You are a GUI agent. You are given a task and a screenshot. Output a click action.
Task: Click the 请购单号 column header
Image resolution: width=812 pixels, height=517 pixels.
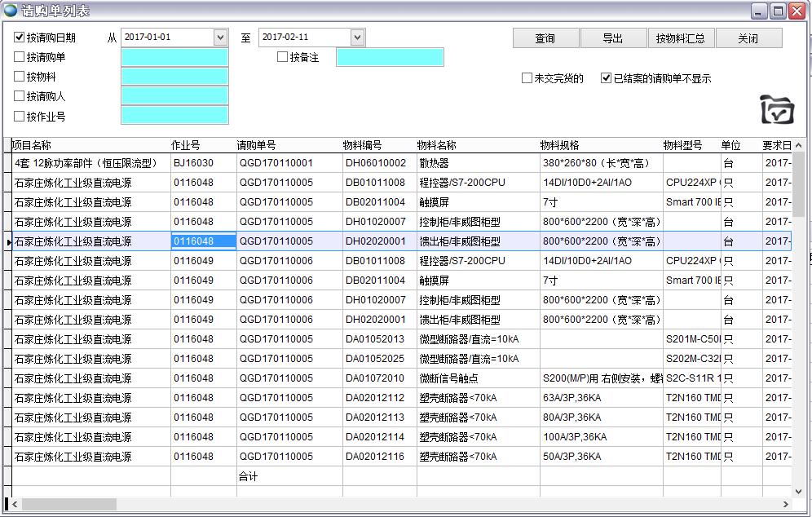click(x=257, y=145)
